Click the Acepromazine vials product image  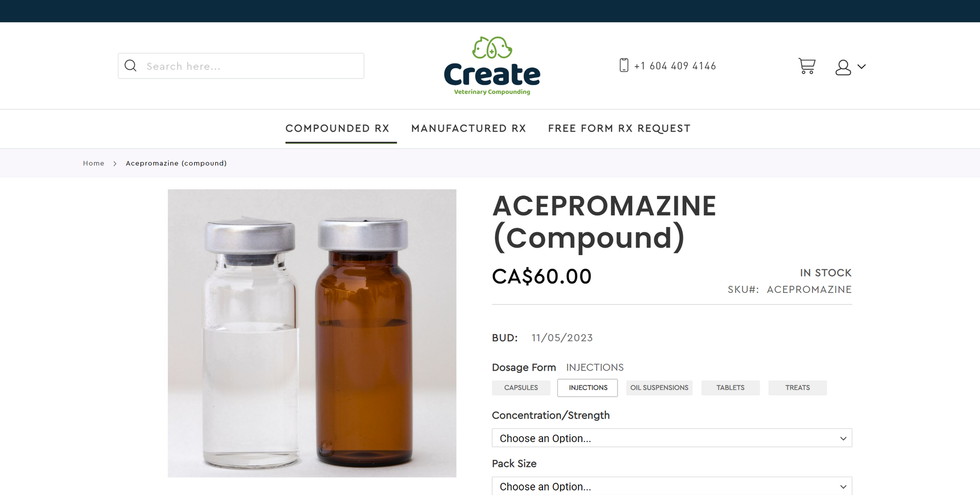tap(312, 333)
